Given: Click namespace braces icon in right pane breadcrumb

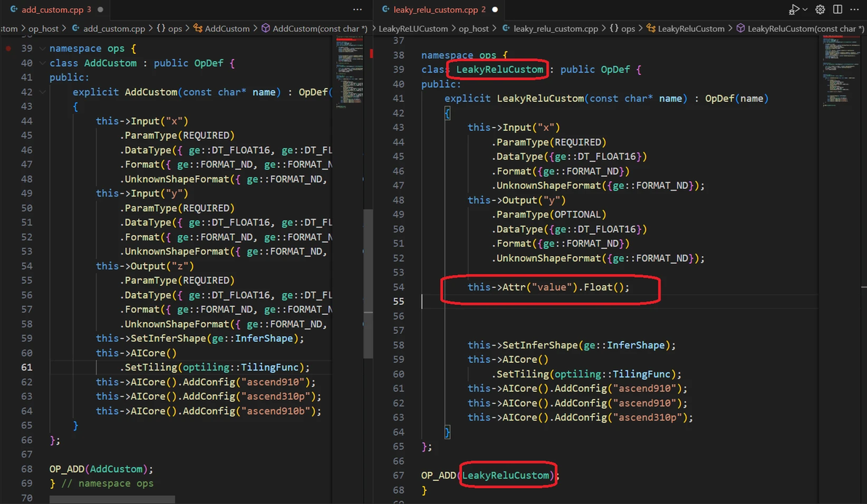Looking at the screenshot, I should pos(614,28).
